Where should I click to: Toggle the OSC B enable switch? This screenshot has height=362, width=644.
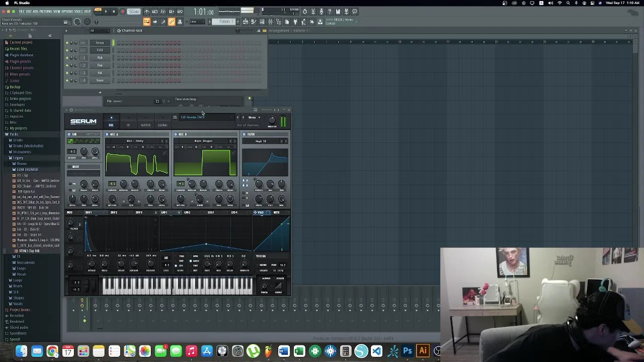(176, 134)
